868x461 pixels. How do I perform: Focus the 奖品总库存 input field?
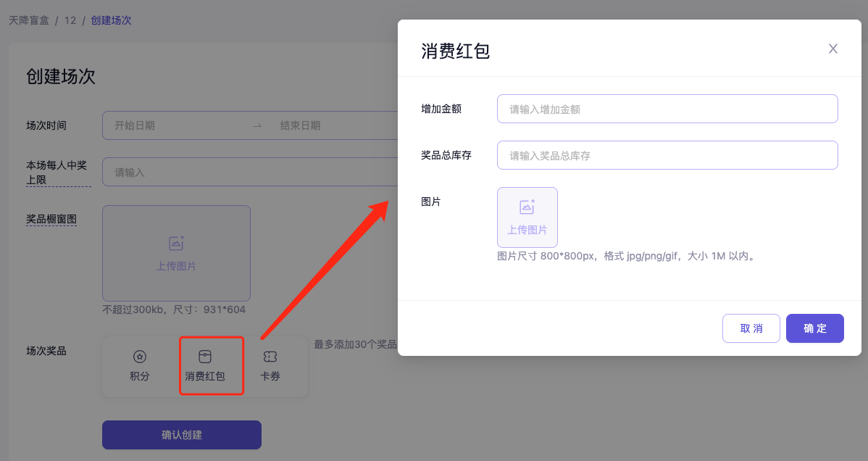667,155
